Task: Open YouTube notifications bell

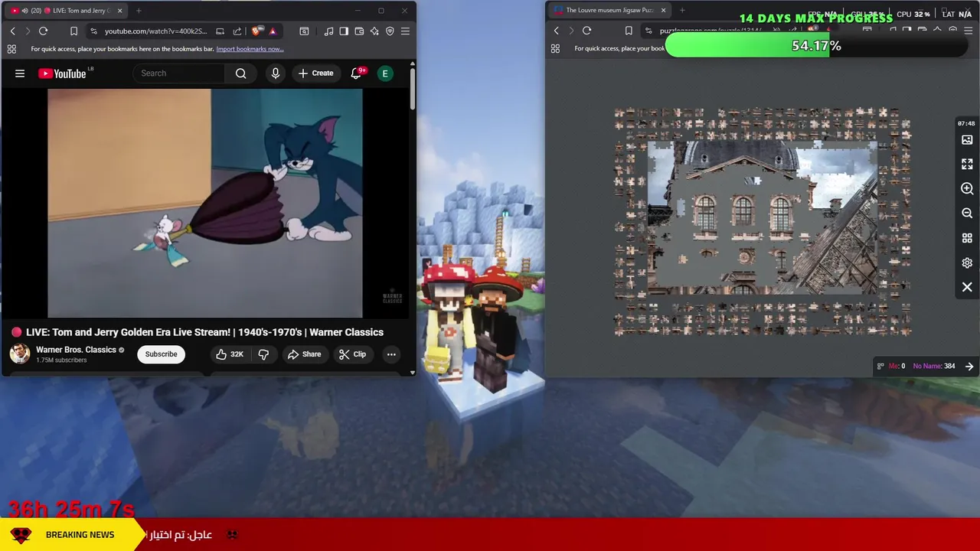Action: click(356, 73)
